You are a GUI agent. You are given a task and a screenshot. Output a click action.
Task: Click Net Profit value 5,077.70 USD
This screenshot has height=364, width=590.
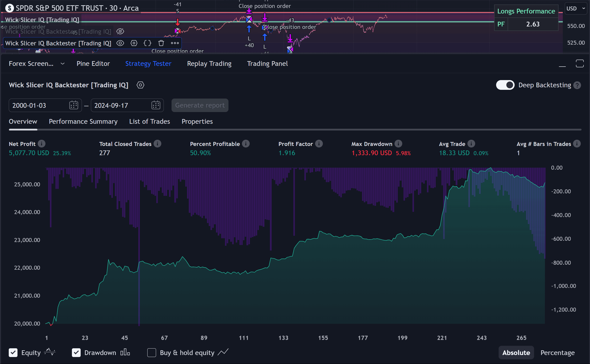[29, 153]
